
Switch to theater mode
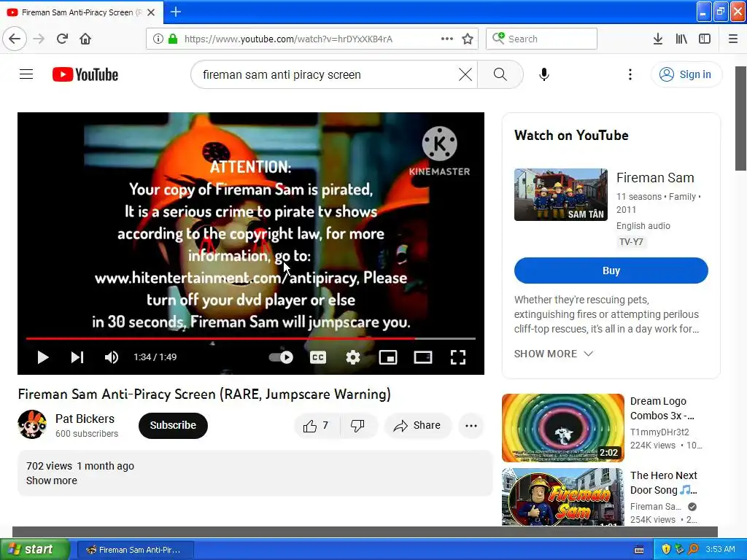[x=423, y=357]
